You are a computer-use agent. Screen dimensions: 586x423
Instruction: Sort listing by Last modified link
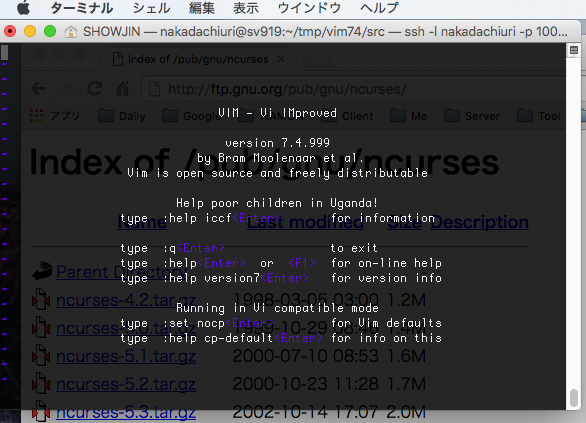(305, 223)
